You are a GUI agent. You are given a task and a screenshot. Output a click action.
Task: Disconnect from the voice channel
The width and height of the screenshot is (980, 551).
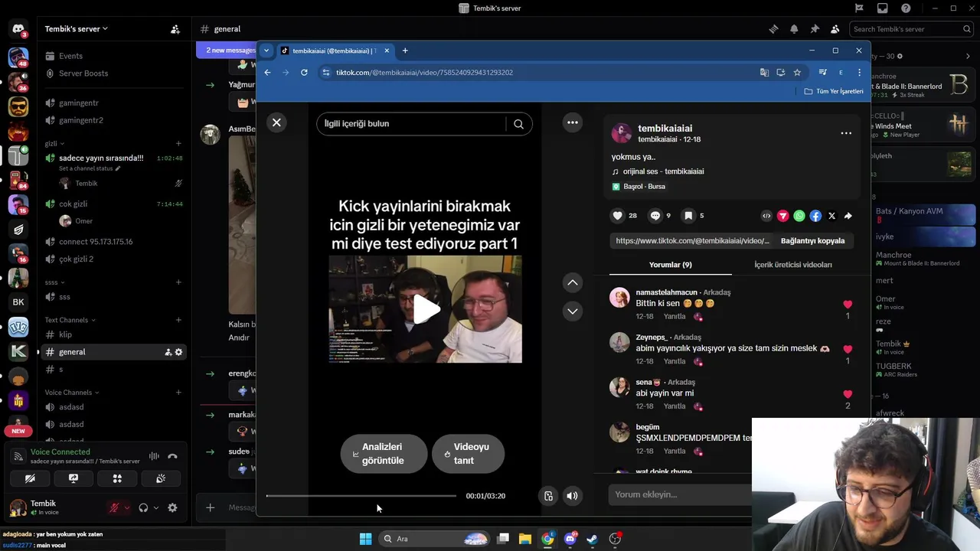pyautogui.click(x=172, y=456)
